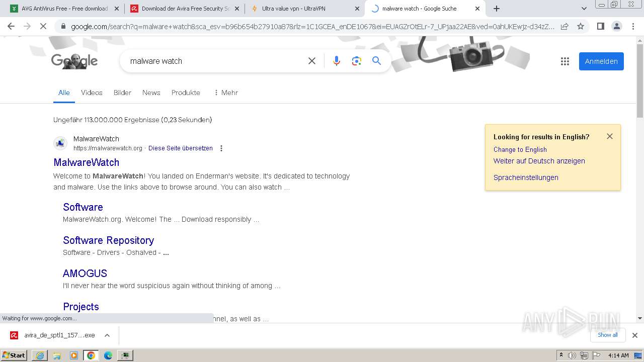Start voice search with the microphone icon
This screenshot has width=644, height=362.
pyautogui.click(x=337, y=61)
